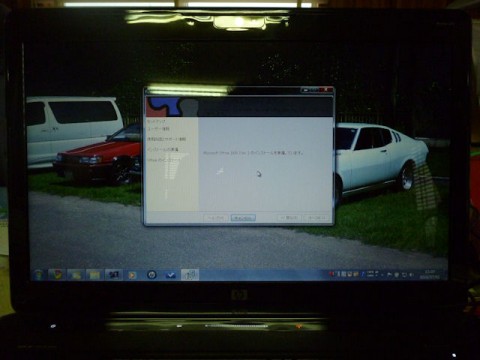Viewport: 480px width, 360px height.
Task: Select the ユーザー情報 step in the setup sidebar
Action: (x=158, y=129)
